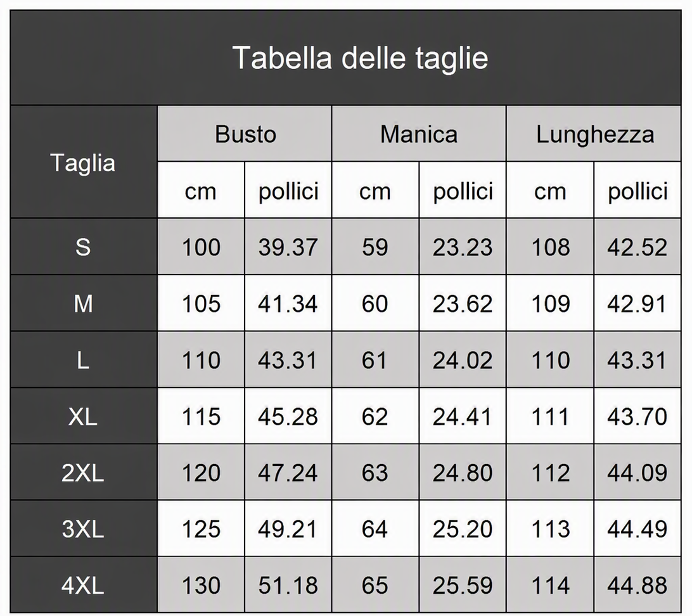The image size is (692, 616).
Task: Select the XL row label
Action: (84, 416)
